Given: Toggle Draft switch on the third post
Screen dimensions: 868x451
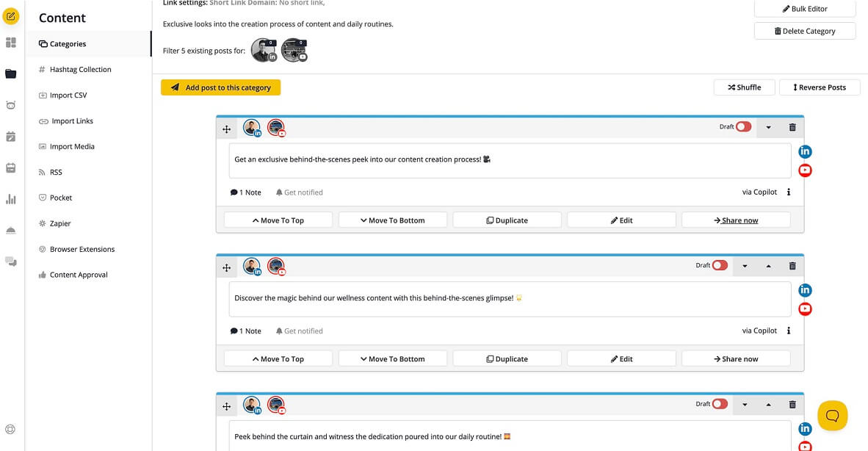Looking at the screenshot, I should pos(720,404).
